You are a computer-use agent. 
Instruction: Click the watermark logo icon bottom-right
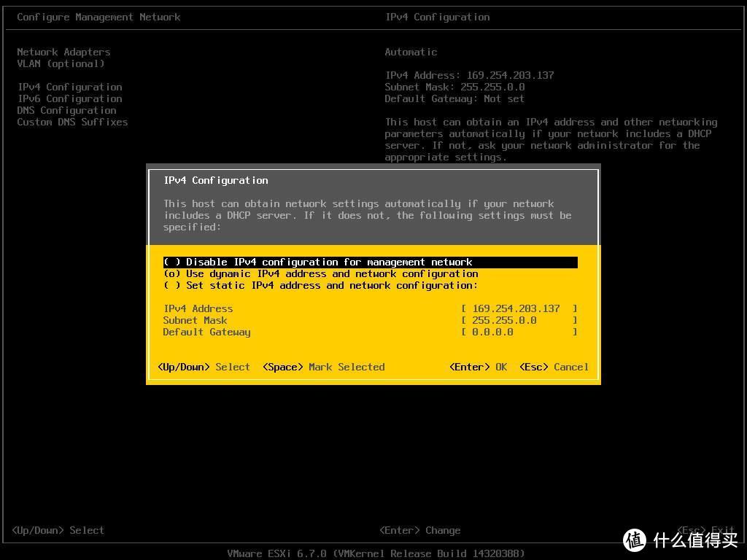coord(635,539)
